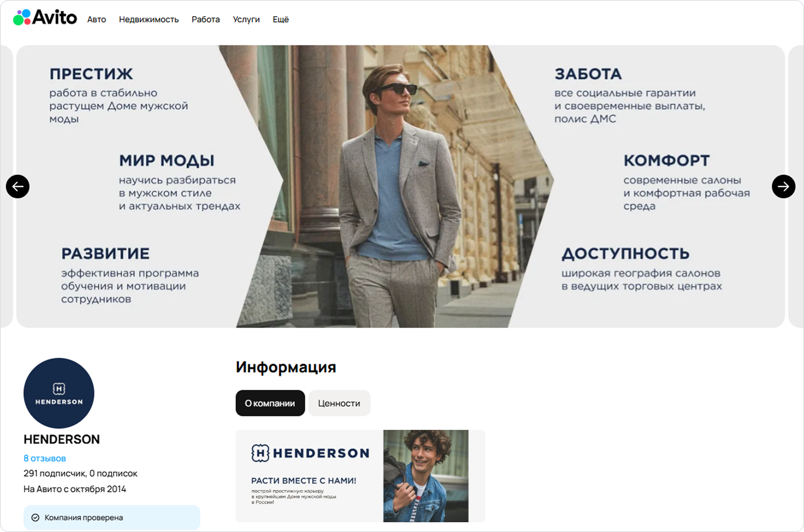Expand the Ещё menu

pyautogui.click(x=281, y=19)
